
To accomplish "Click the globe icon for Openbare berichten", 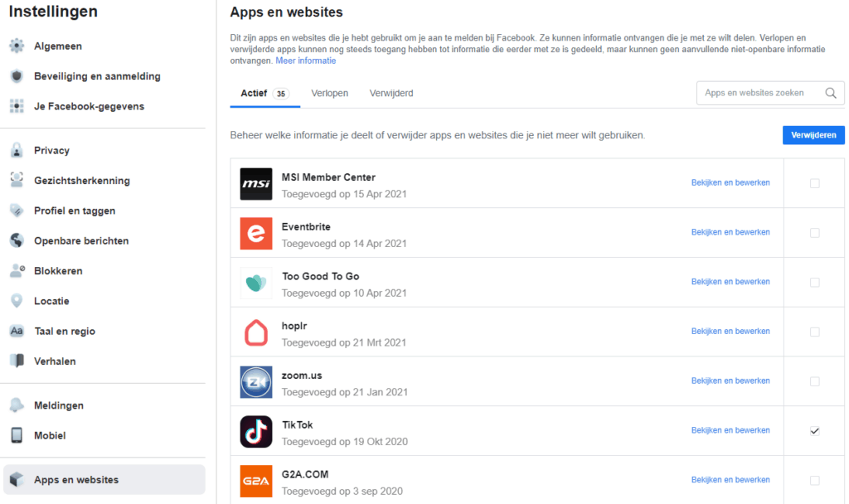I will [x=17, y=240].
